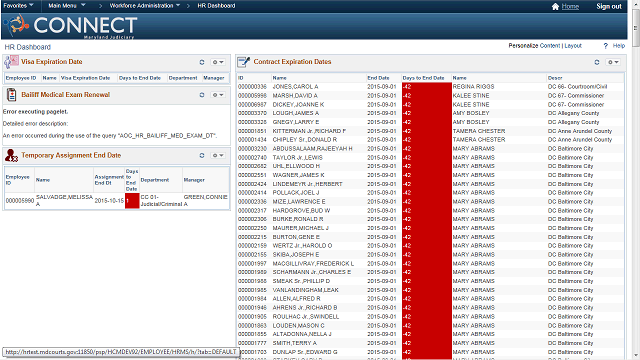
Task: Select ID 000002740 for Taylor Jr., Lewis
Action: point(252,158)
